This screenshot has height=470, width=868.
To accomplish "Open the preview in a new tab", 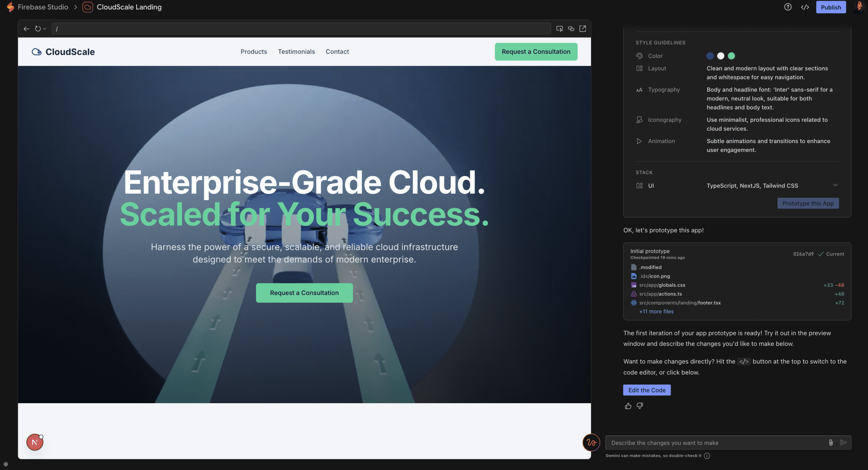I will pos(583,28).
